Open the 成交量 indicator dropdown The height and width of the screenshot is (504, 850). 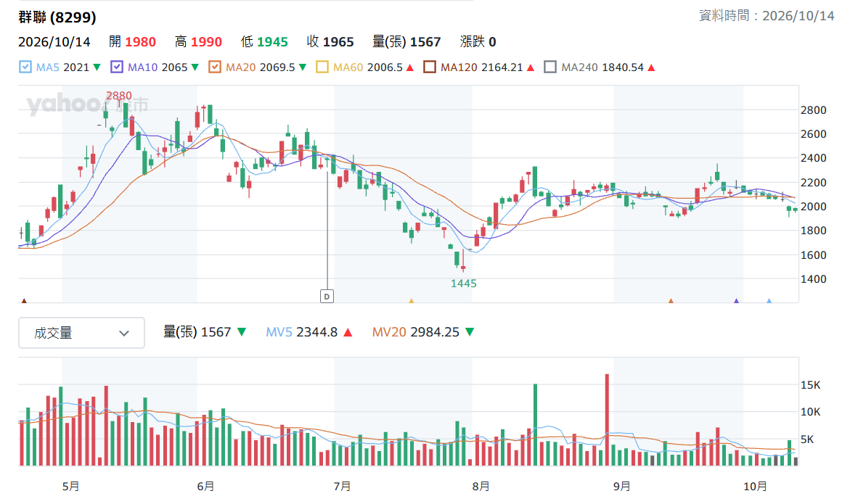(x=81, y=333)
